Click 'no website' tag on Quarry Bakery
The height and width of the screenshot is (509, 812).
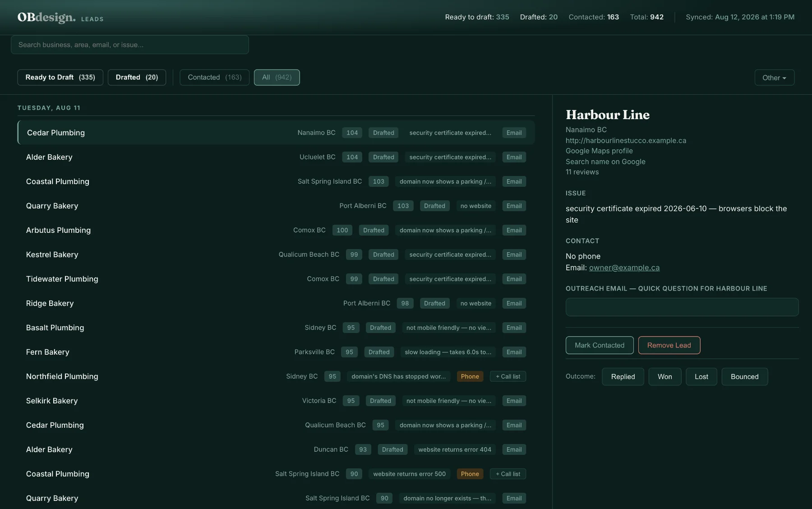point(475,206)
